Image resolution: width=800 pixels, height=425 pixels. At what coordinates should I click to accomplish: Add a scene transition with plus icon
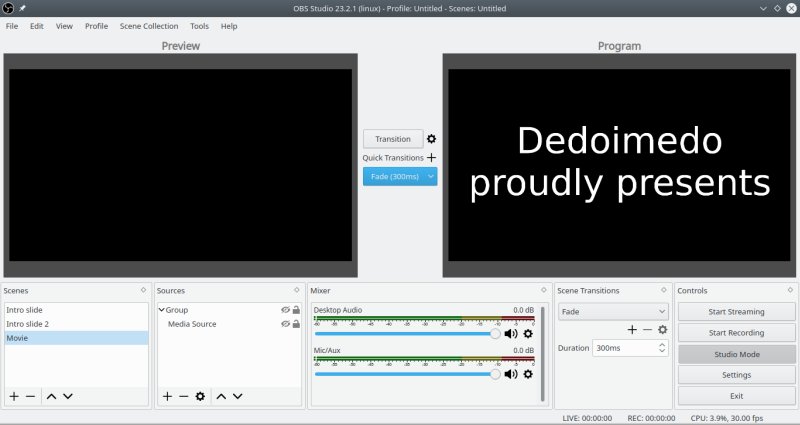[x=631, y=329]
